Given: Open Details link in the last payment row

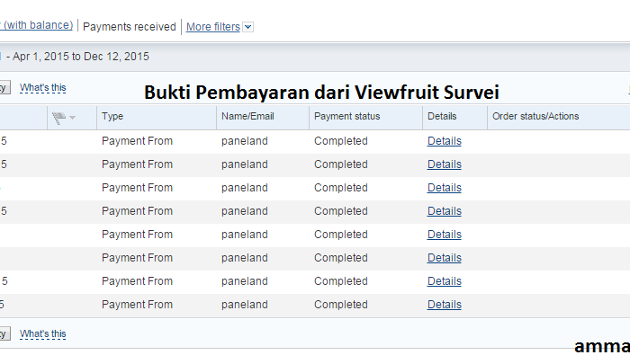Looking at the screenshot, I should pyautogui.click(x=445, y=305).
